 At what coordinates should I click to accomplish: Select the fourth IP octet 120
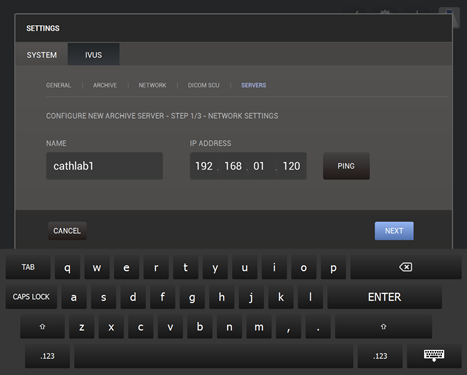(x=292, y=166)
